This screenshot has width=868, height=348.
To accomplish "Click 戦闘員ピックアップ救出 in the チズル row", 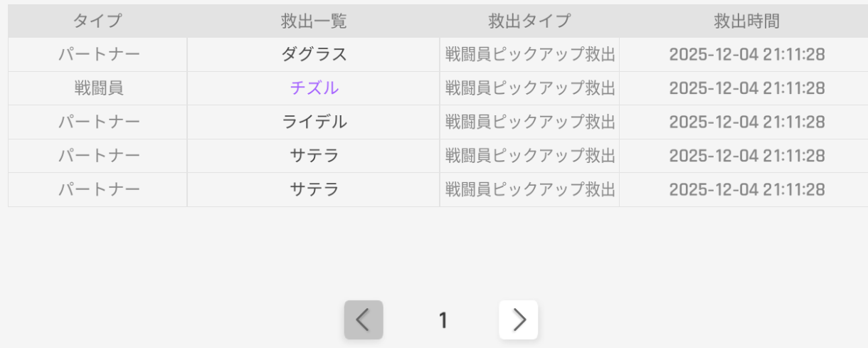I will (x=529, y=88).
